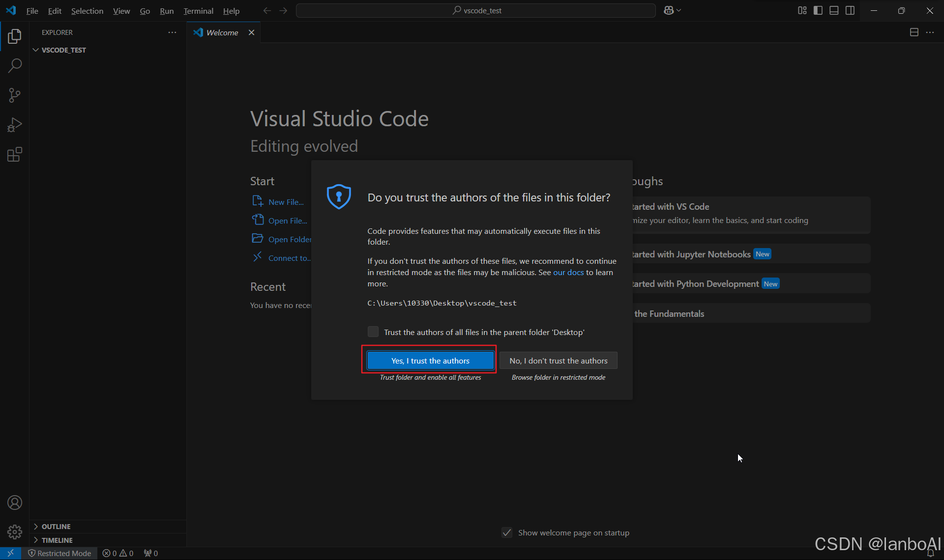This screenshot has height=560, width=944.
Task: Open the Extensions view icon
Action: (15, 155)
